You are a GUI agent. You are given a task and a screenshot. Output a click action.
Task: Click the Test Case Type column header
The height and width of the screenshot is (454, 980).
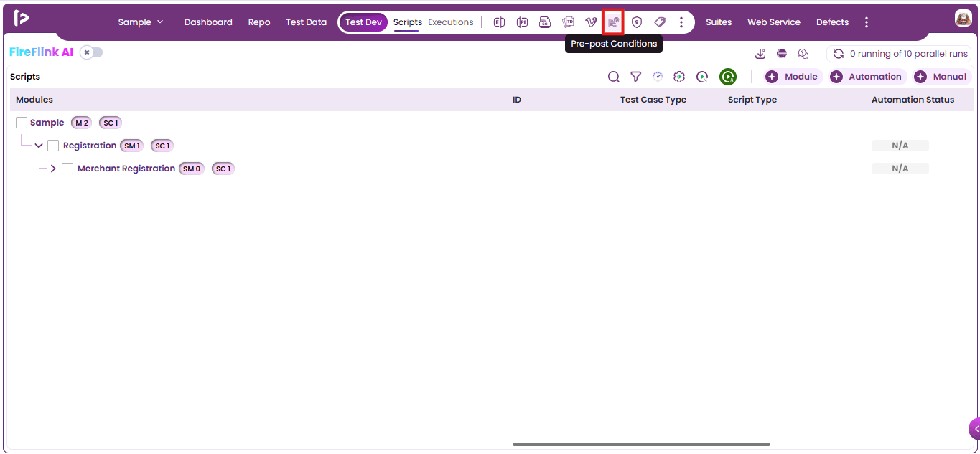[653, 100]
